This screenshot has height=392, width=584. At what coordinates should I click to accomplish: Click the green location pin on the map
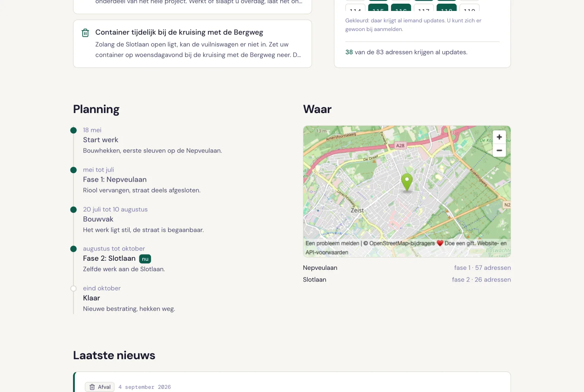point(407,182)
